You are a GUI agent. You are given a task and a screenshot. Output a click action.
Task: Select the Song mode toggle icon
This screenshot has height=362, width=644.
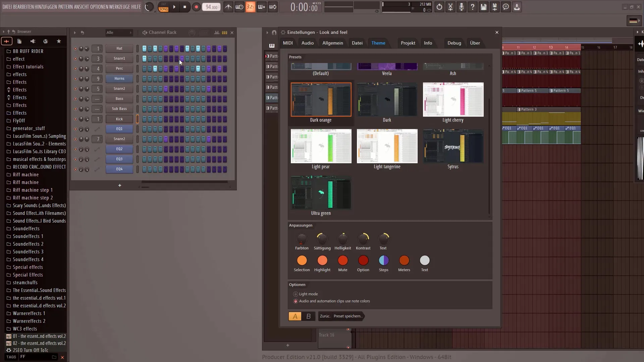pyautogui.click(x=163, y=7)
